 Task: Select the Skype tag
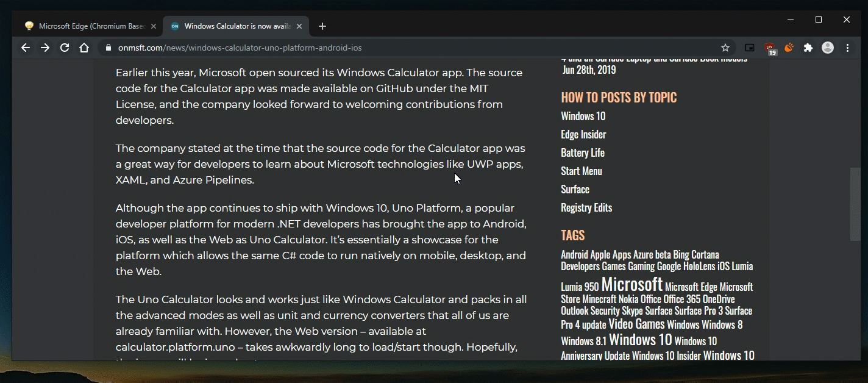coord(632,310)
